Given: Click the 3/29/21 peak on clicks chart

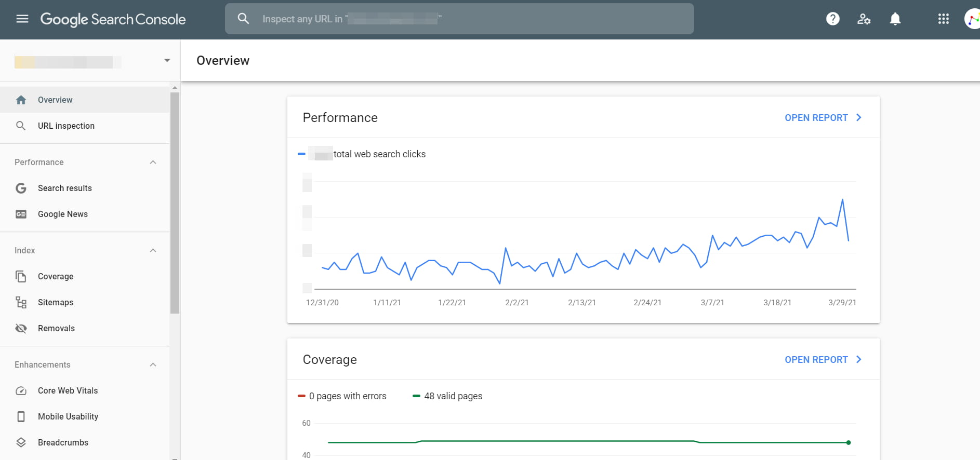Looking at the screenshot, I should (x=842, y=199).
